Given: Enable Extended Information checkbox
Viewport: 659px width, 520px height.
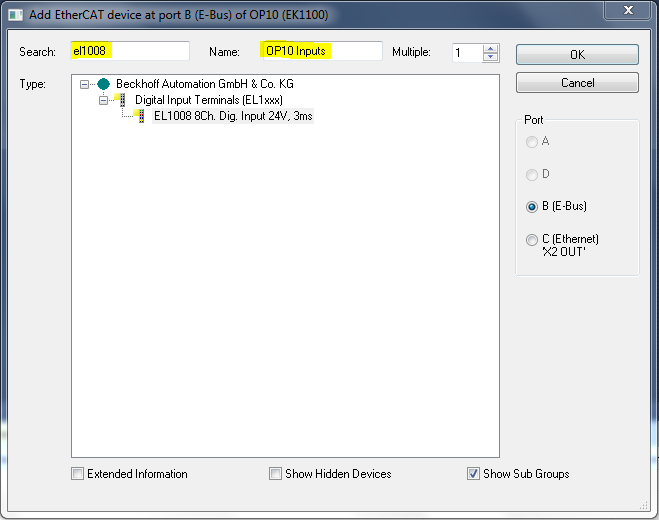Looking at the screenshot, I should (x=77, y=474).
